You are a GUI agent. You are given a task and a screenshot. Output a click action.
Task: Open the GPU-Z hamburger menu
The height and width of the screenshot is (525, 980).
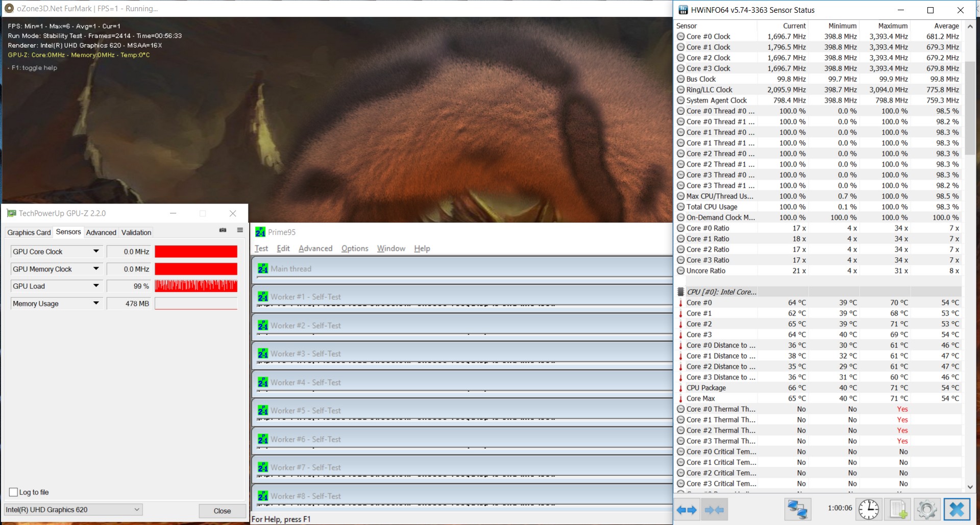click(x=240, y=230)
